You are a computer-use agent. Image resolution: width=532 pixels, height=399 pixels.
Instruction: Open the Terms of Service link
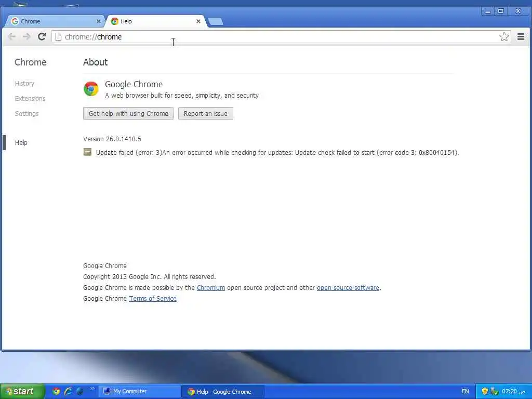click(153, 299)
